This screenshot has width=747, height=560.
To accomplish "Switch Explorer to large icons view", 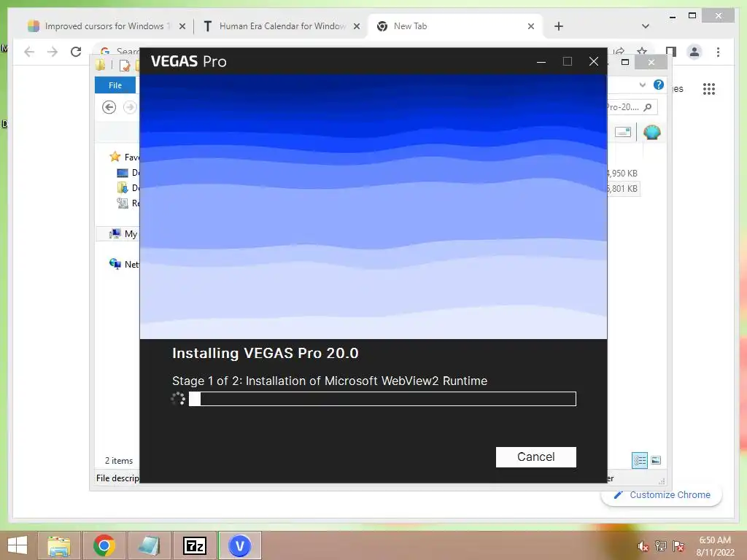I will tap(656, 461).
